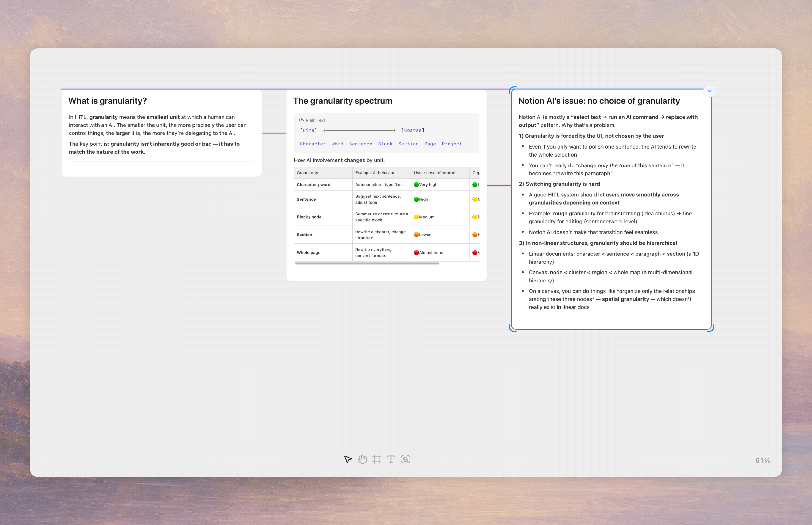Expand the chevron on the Notion AI card
The image size is (812, 525).
click(709, 91)
